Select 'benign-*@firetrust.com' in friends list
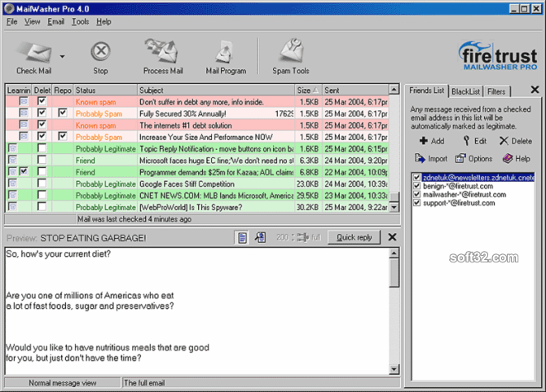Viewport: 546px width, 392px height. 457,186
